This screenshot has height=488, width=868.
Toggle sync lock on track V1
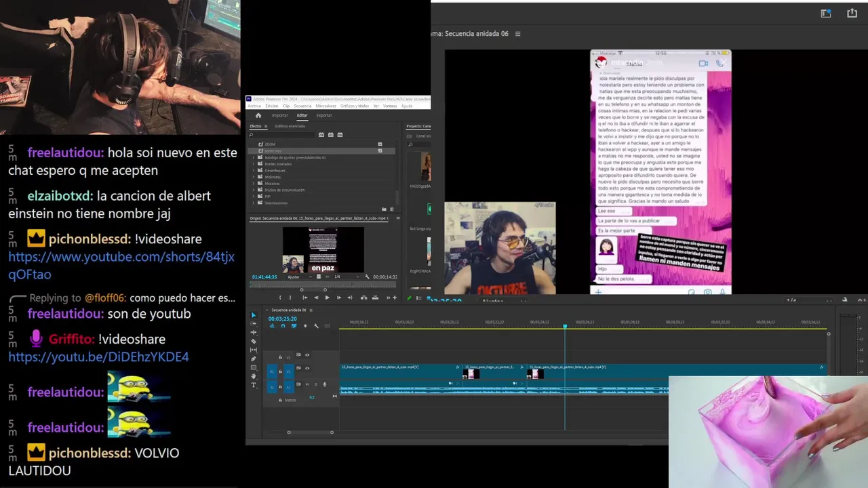pyautogui.click(x=298, y=368)
